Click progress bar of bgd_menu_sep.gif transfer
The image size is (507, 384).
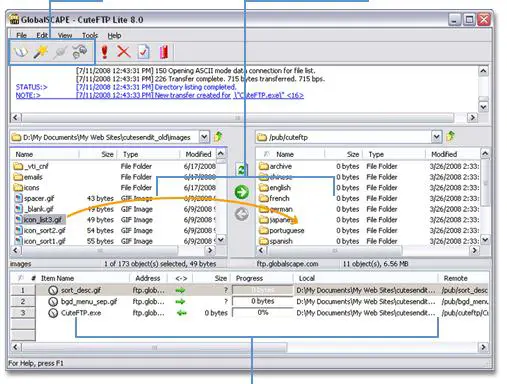click(x=263, y=301)
